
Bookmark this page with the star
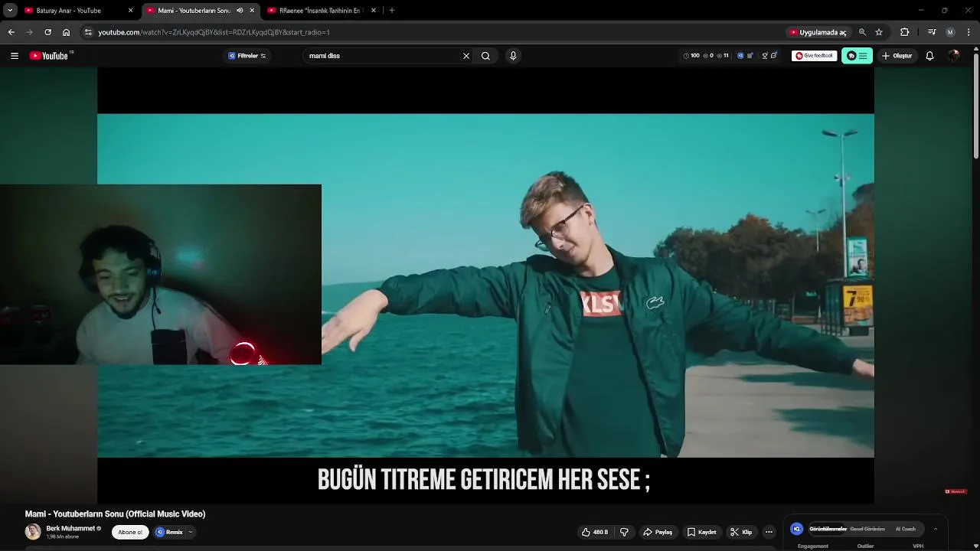coord(879,32)
